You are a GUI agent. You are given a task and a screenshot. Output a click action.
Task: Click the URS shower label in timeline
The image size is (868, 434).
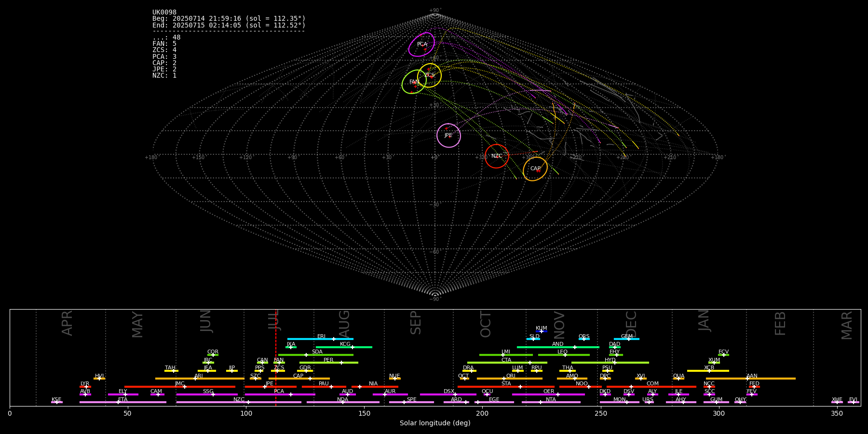click(648, 400)
